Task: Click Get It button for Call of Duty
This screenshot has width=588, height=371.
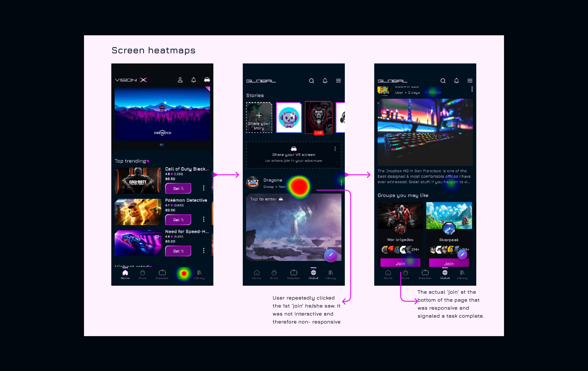Action: pyautogui.click(x=178, y=188)
